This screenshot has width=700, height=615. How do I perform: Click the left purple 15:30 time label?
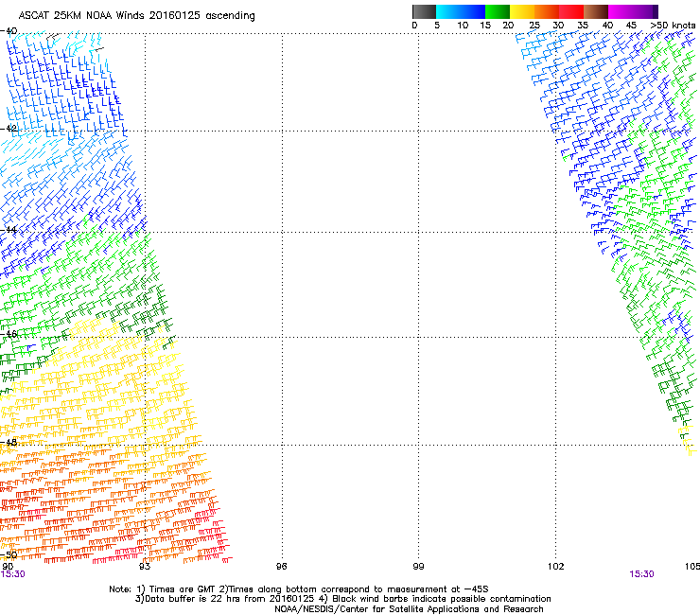click(13, 574)
